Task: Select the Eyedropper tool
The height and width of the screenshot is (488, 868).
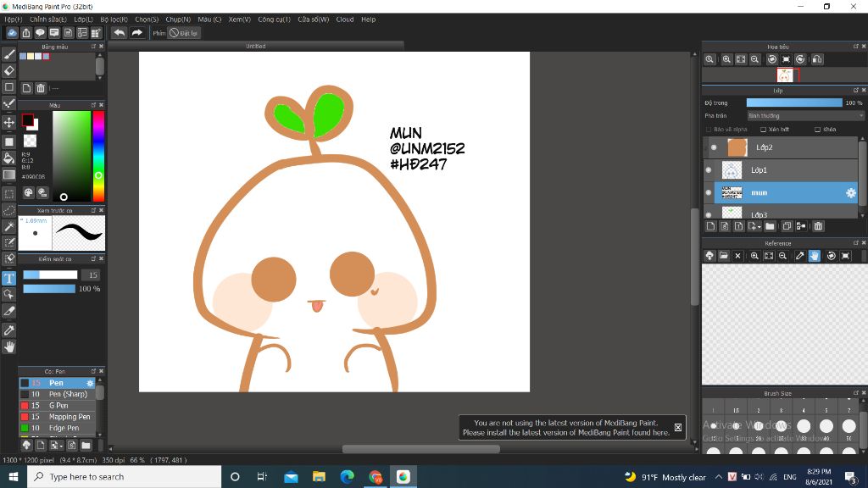Action: (8, 330)
